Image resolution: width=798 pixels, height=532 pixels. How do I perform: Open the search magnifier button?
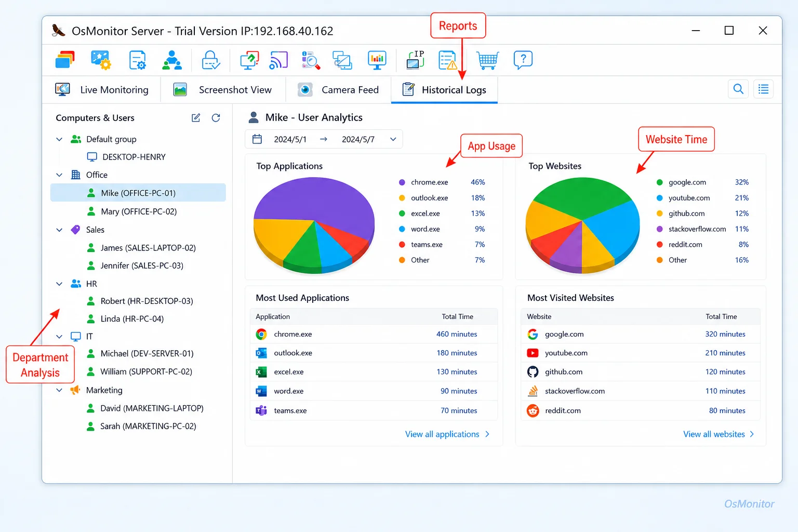click(738, 89)
